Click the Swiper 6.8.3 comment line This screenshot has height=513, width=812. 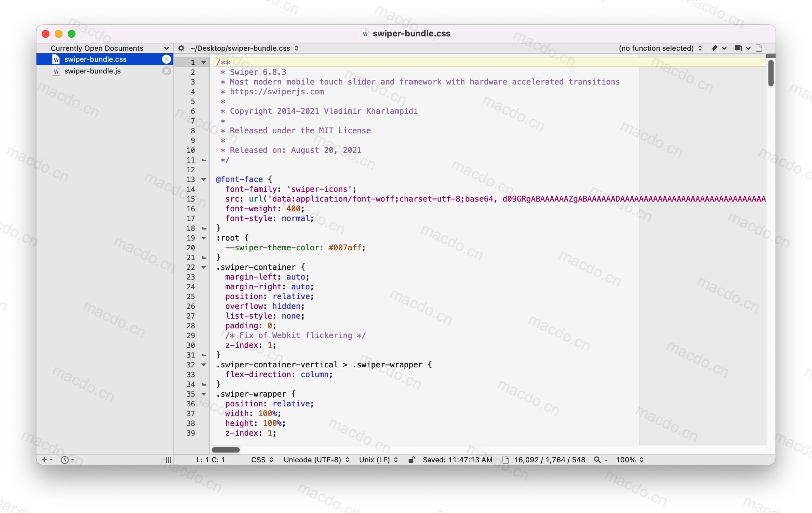tap(253, 72)
